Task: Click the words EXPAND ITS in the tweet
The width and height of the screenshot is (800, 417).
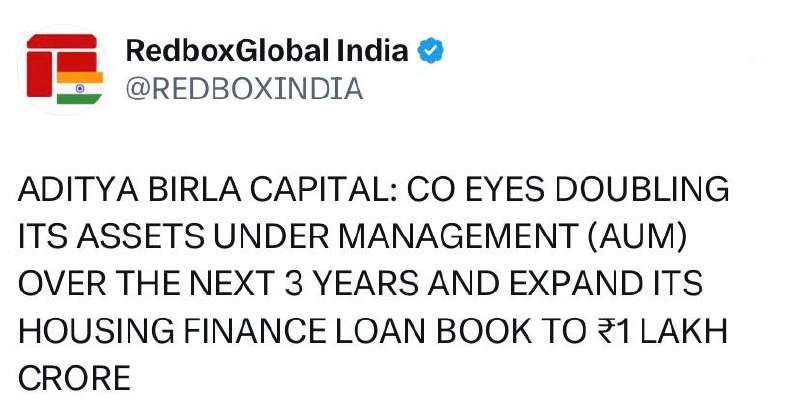Action: pyautogui.click(x=606, y=284)
